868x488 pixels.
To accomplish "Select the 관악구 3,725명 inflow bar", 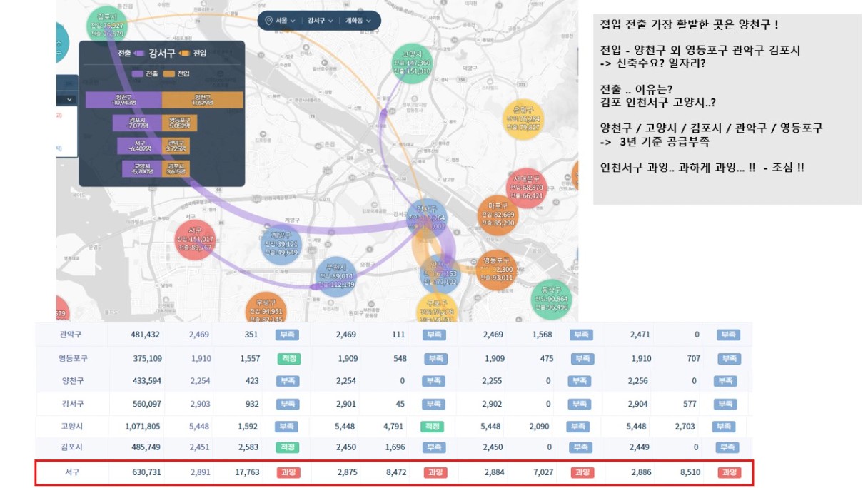I will (x=176, y=146).
